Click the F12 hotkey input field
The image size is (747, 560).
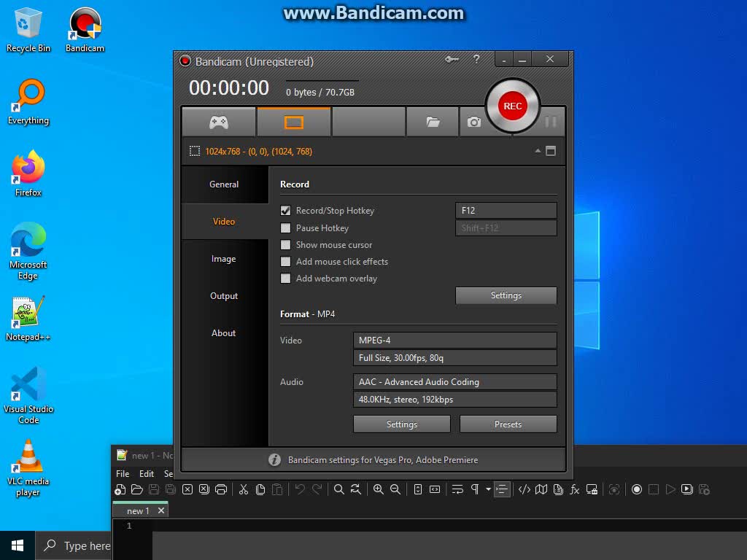tap(506, 211)
